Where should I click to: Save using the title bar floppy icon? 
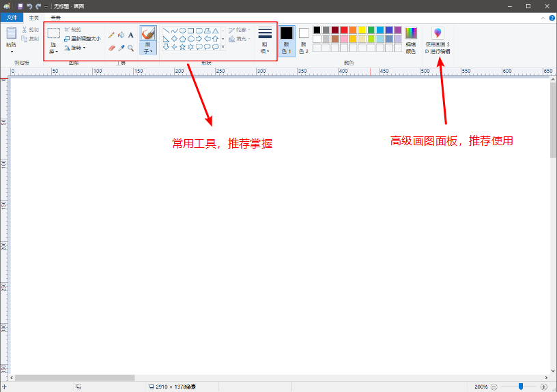pos(20,6)
